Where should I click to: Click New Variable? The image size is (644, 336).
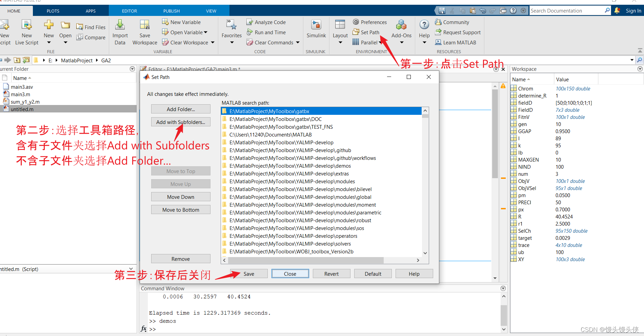click(x=181, y=22)
